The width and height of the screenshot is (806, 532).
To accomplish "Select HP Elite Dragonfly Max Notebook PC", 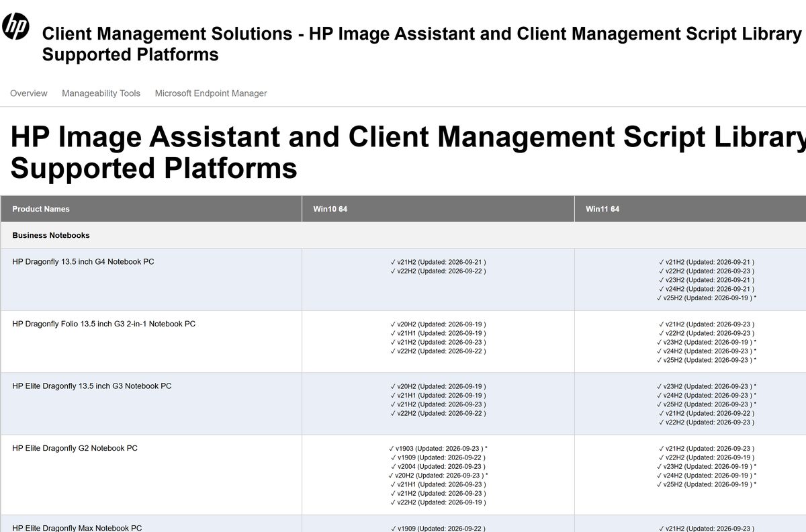I will pyautogui.click(x=77, y=529).
